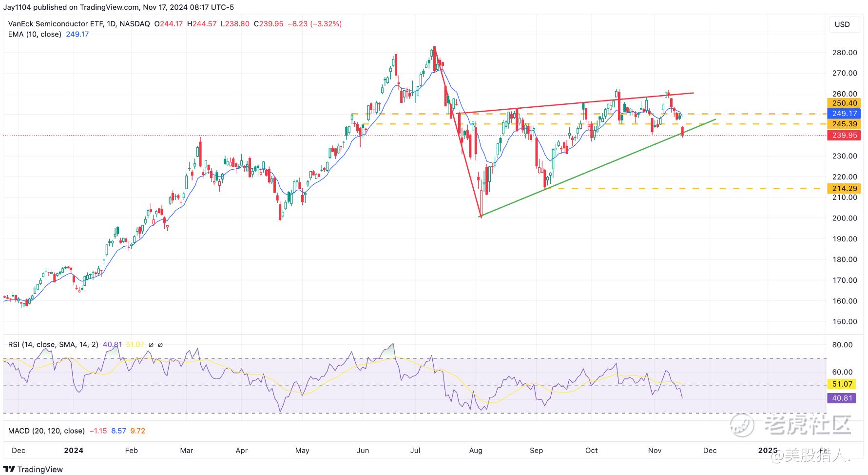Viewport: 868px width, 475px height.
Task: Click the '280.00' price scale tick
Action: pyautogui.click(x=845, y=53)
